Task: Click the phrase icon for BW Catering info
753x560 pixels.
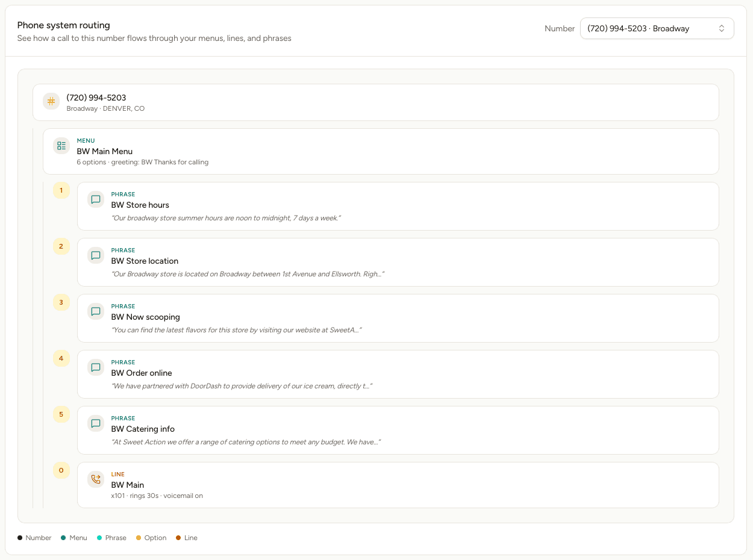Action: click(96, 423)
